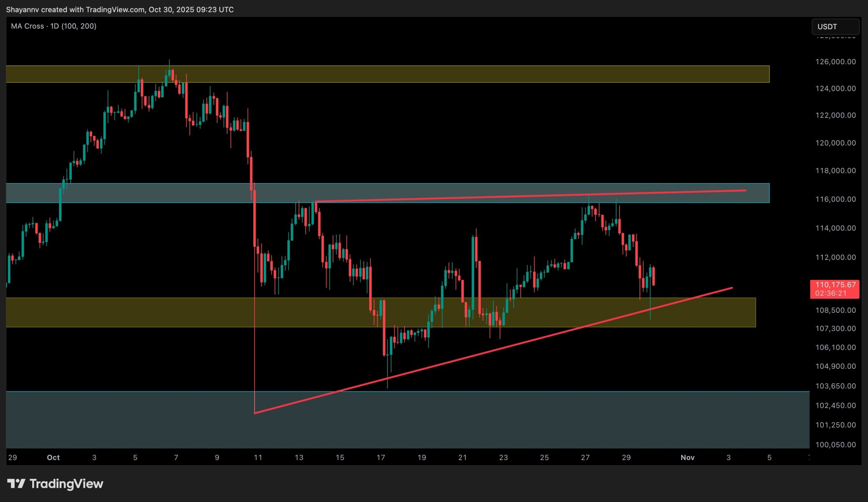Click date 17 on the time axis
The width and height of the screenshot is (868, 502).
pyautogui.click(x=381, y=458)
